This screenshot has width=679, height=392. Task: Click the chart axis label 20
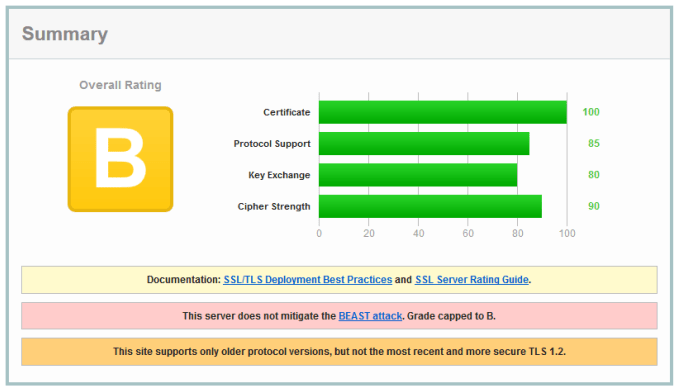pyautogui.click(x=369, y=233)
